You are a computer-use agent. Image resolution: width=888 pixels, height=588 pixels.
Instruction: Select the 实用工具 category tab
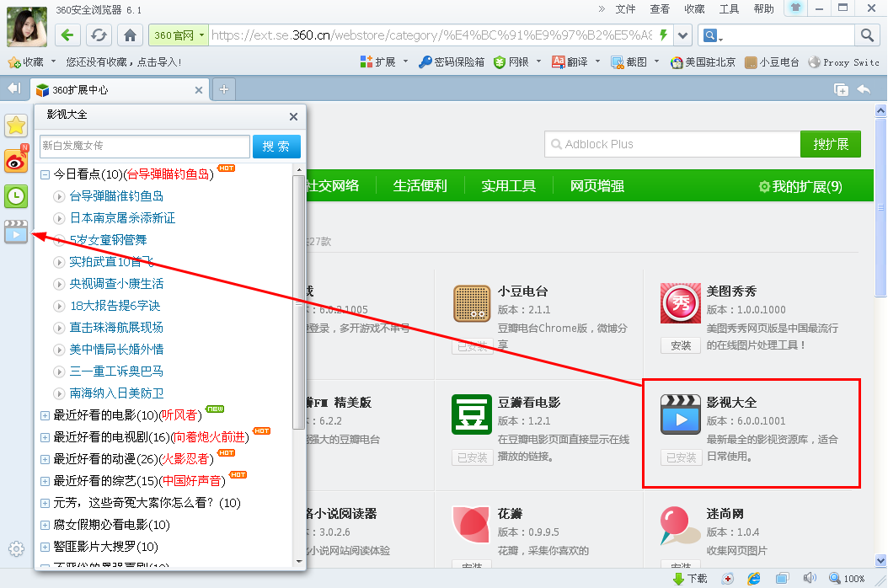508,186
